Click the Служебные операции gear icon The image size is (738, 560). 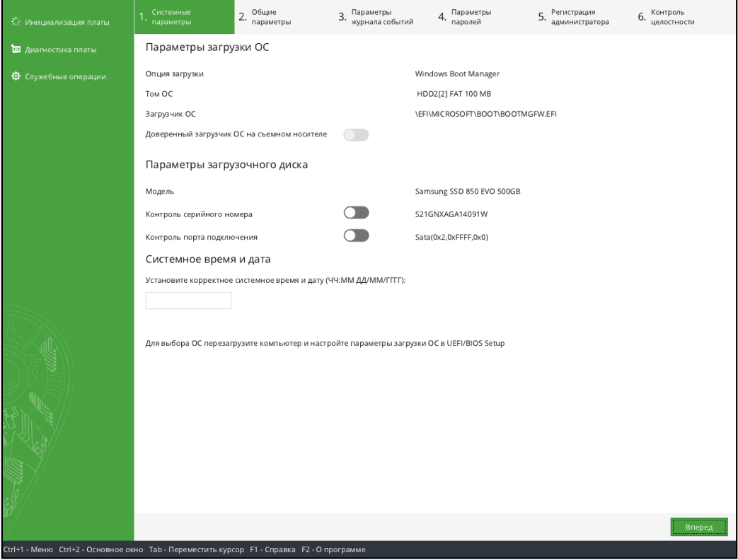coord(15,76)
